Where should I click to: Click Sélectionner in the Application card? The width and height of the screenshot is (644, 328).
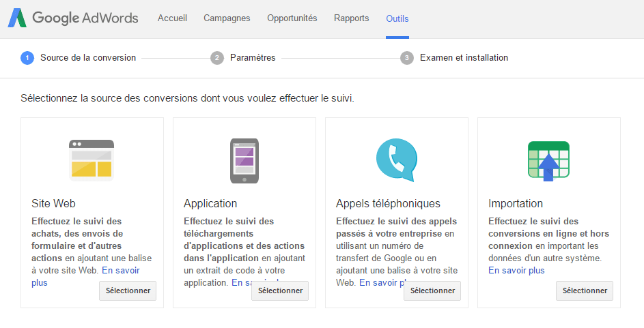tap(280, 290)
